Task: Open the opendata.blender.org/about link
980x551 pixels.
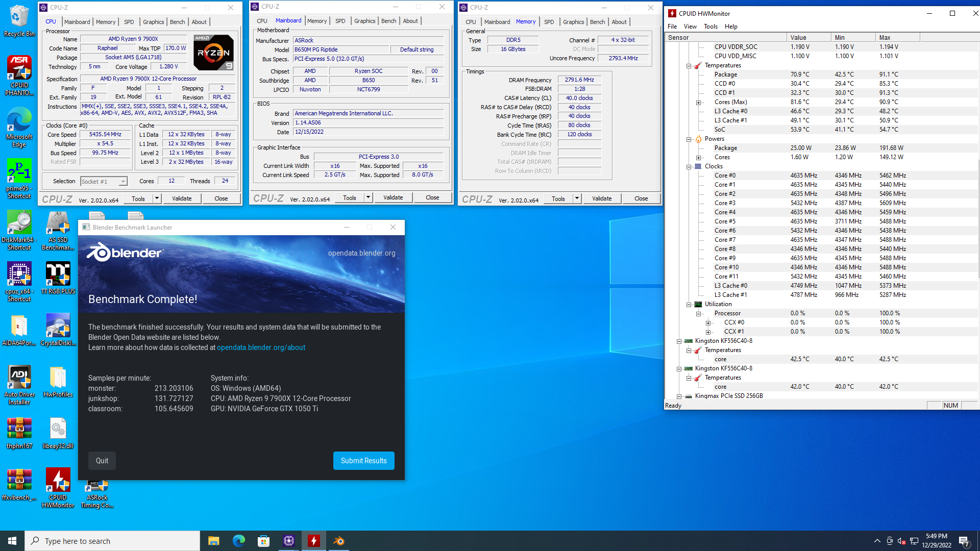Action: 261,347
